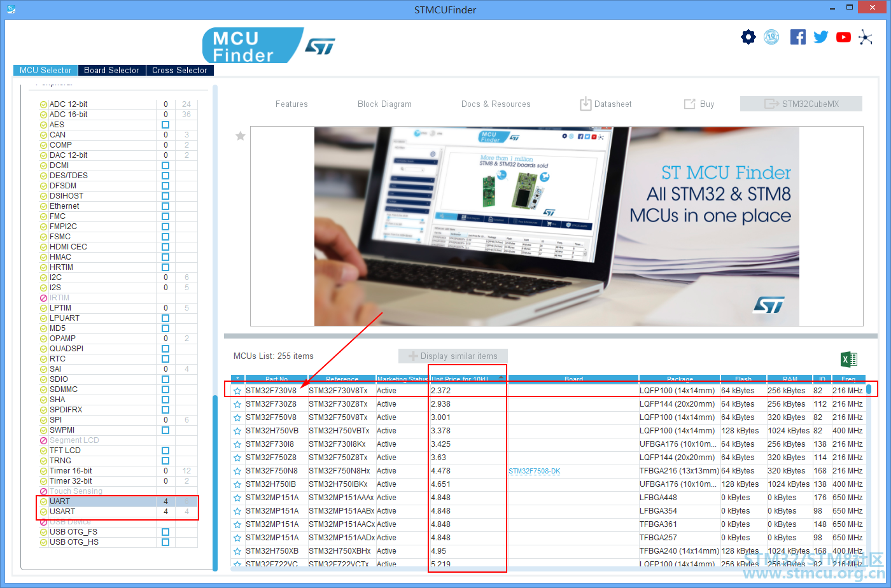Open the Facebook page icon

tap(798, 37)
